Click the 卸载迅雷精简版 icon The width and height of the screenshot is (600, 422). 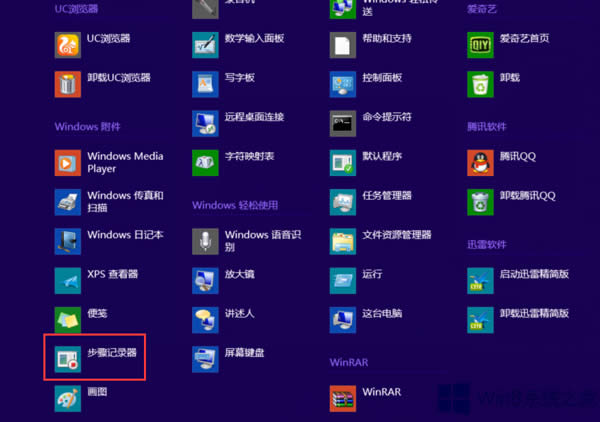point(481,320)
